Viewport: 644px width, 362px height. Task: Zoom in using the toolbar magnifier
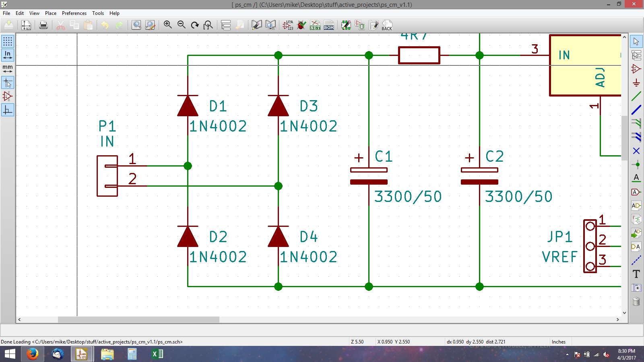coord(168,25)
